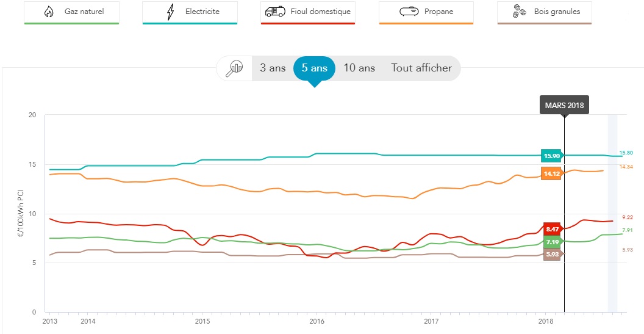The image size is (644, 334).
Task: Click the 14.34 end-of-line label
Action: coord(626,167)
